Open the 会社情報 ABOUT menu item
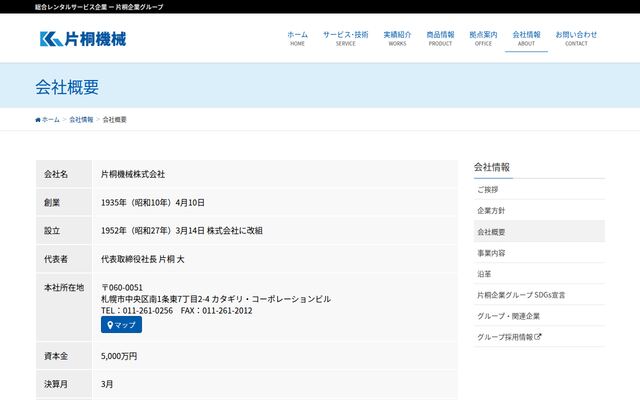 click(x=526, y=38)
